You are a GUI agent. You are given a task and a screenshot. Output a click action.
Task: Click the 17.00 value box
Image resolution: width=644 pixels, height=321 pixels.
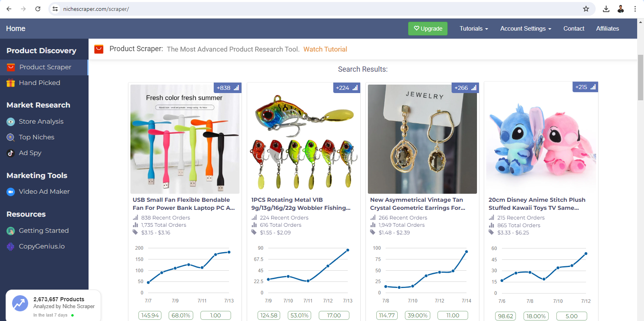pyautogui.click(x=334, y=315)
